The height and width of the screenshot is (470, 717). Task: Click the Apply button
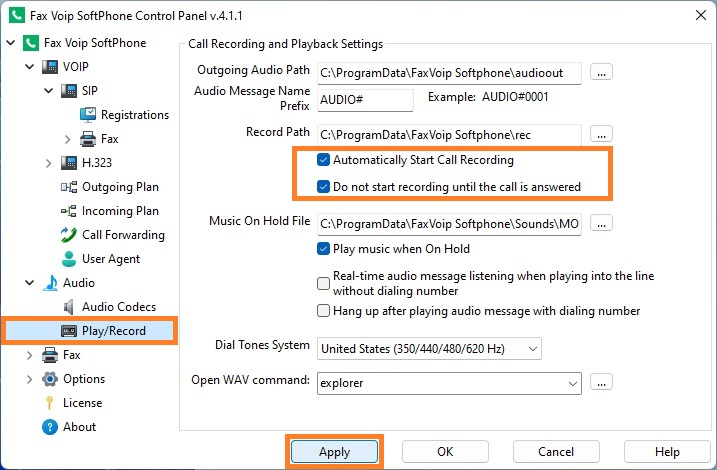tap(335, 452)
